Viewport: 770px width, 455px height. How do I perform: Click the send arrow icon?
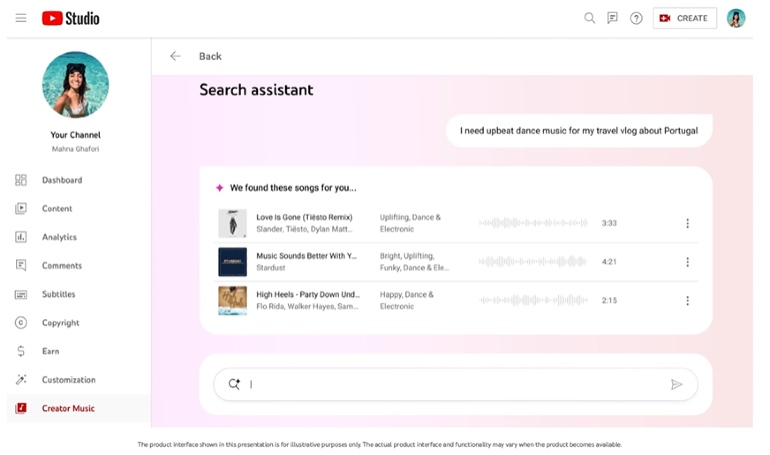click(x=677, y=384)
